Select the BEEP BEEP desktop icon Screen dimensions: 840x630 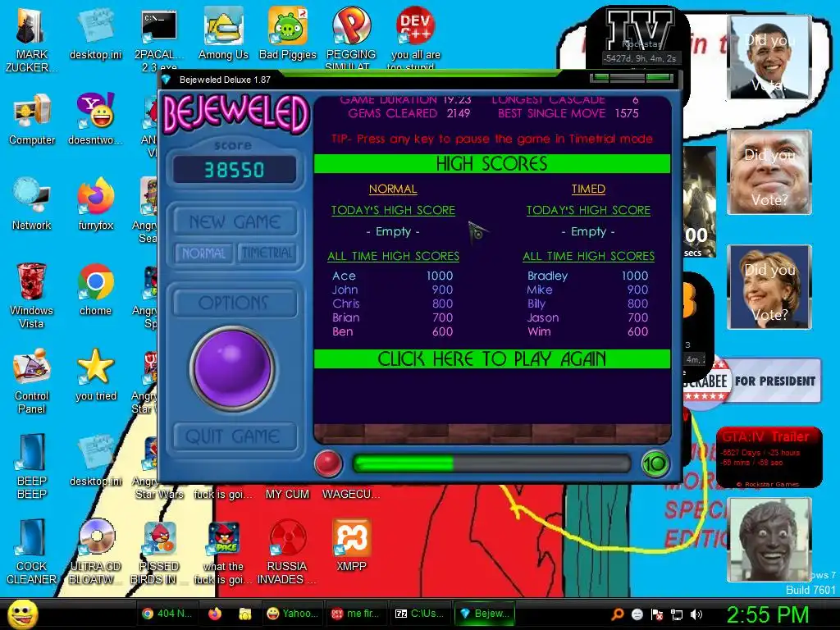tap(32, 466)
